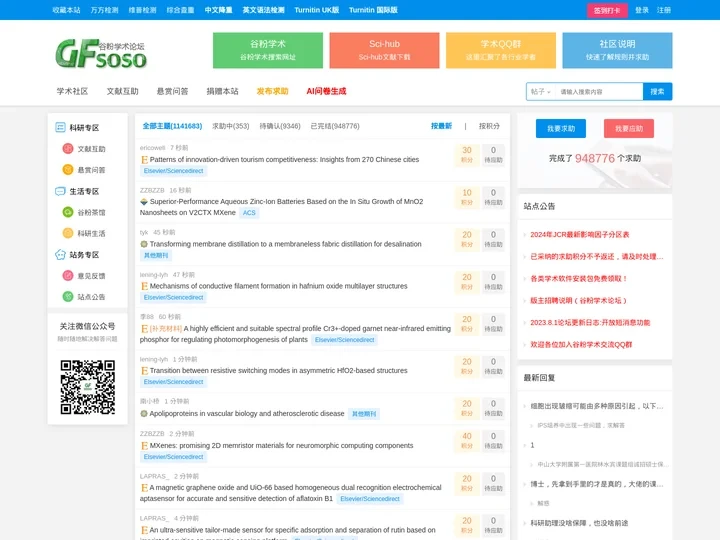Click Elsevier icon before 'MXenes: promising 2D memristor' post
The image size is (720, 540).
point(144,446)
